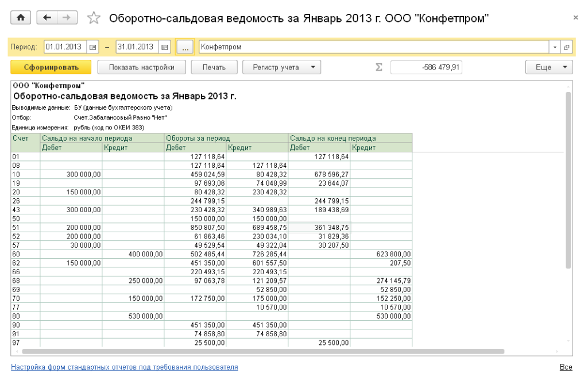Click the sigma sum icon
The height and width of the screenshot is (380, 588).
[378, 67]
